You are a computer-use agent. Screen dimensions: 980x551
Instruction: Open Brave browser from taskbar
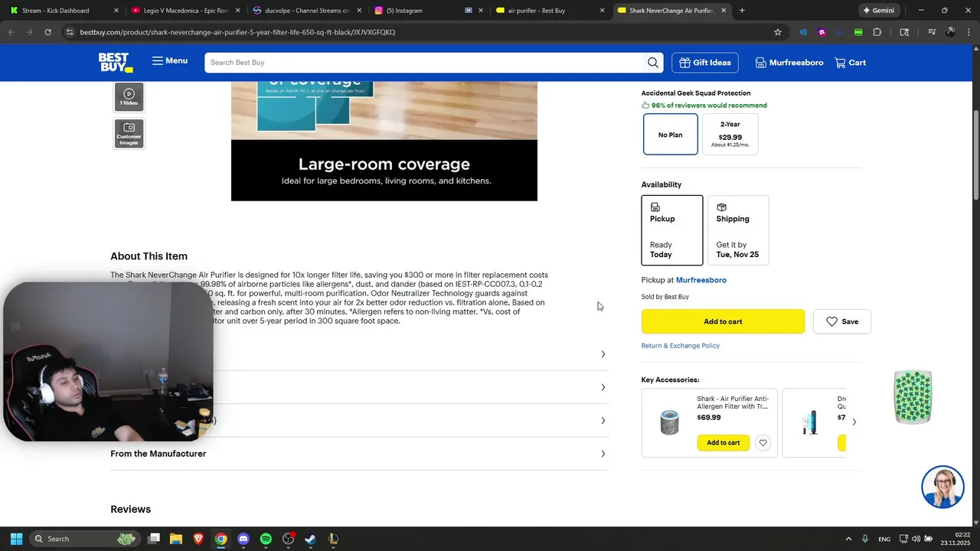point(198,539)
